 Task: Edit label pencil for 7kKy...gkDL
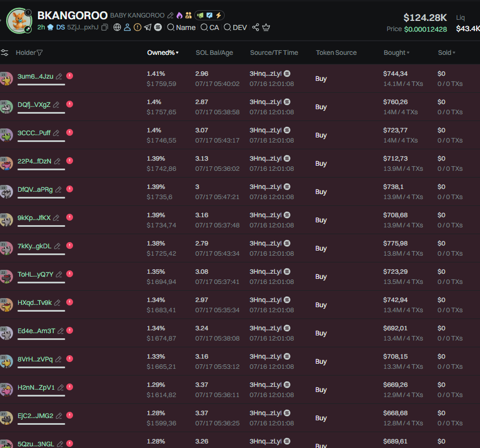click(x=57, y=246)
